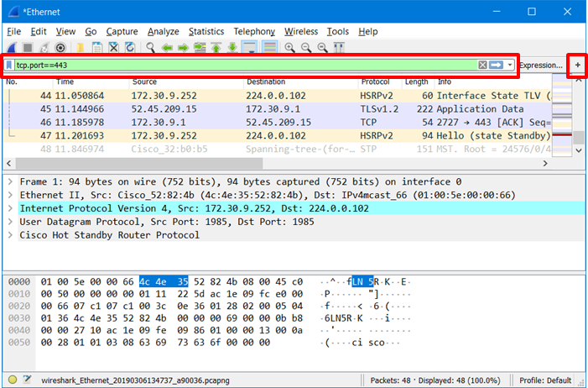588x388 pixels.
Task: Open expert information status icon
Action: 13,380
